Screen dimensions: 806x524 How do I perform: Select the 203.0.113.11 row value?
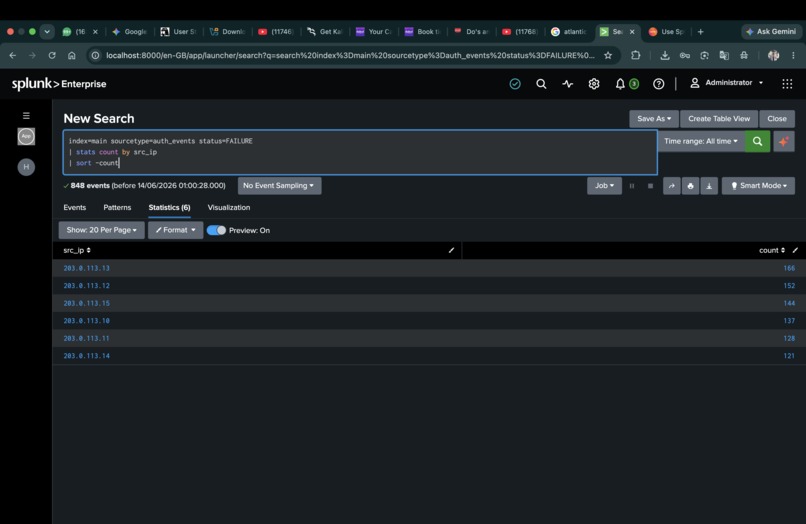pyautogui.click(x=86, y=338)
